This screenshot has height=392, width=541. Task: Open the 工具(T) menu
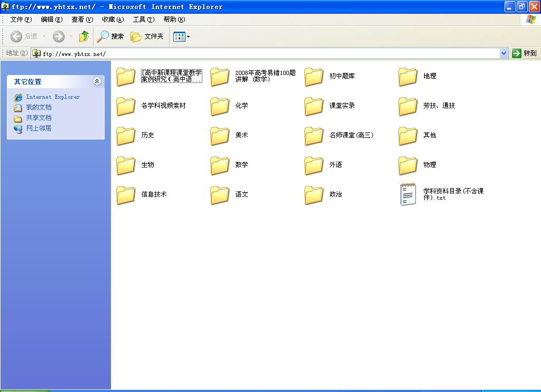144,20
